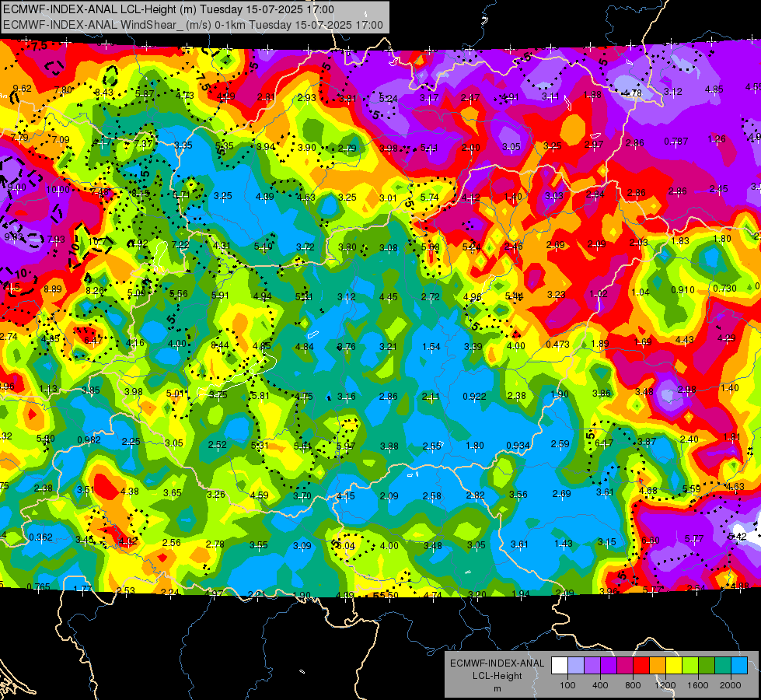Click the unit 'm' in the legend
Viewport: 761px width, 700px height.
497,689
